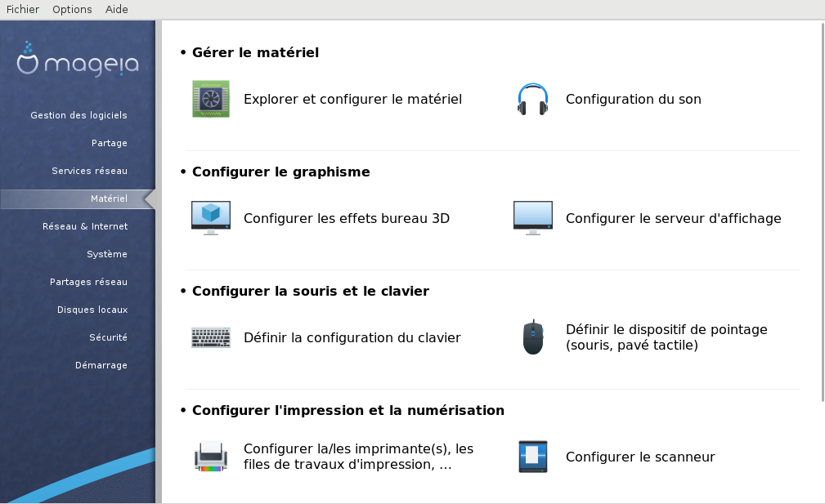This screenshot has width=825, height=504.
Task: Switch to Gestion des logiciels category
Action: tap(79, 115)
